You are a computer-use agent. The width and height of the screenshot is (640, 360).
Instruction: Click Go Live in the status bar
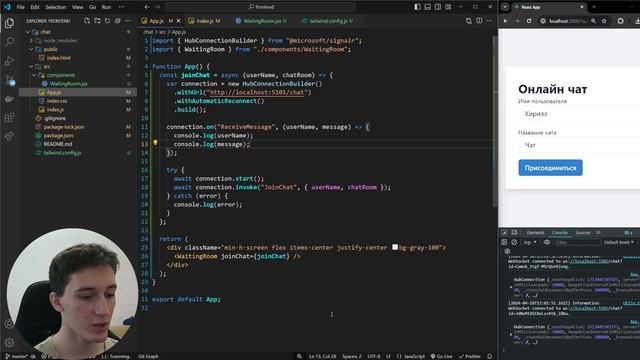coord(441,356)
